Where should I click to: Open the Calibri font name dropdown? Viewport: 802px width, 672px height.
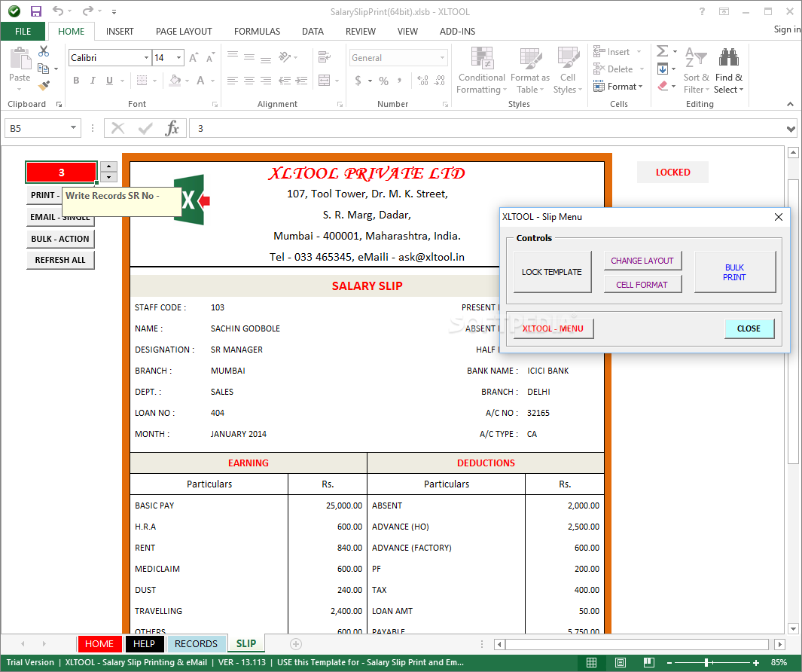[x=146, y=57]
